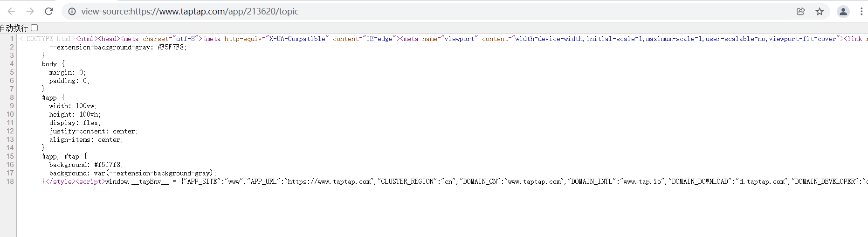Click the 自动换行 label text
Viewport: 868px width, 237px height.
14,28
